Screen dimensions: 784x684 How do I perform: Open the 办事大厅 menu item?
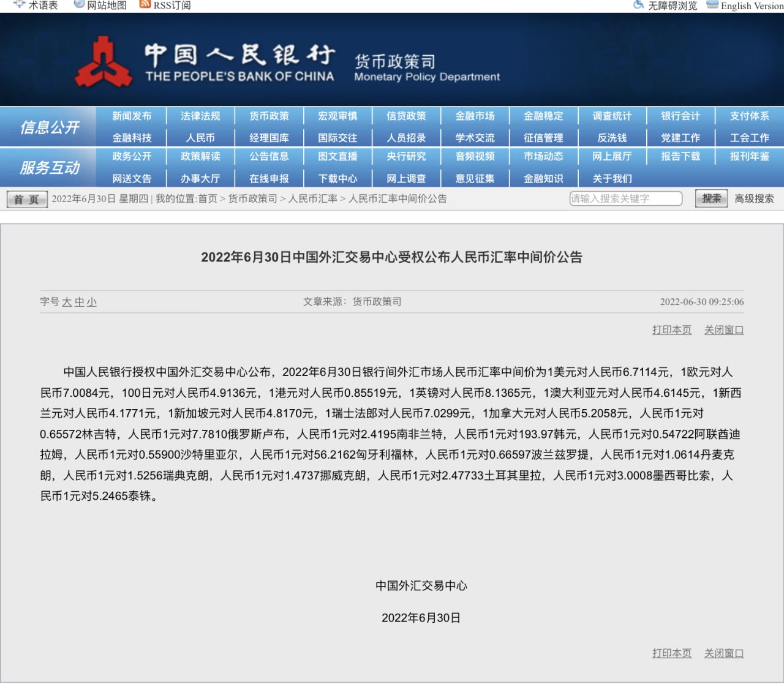click(200, 178)
